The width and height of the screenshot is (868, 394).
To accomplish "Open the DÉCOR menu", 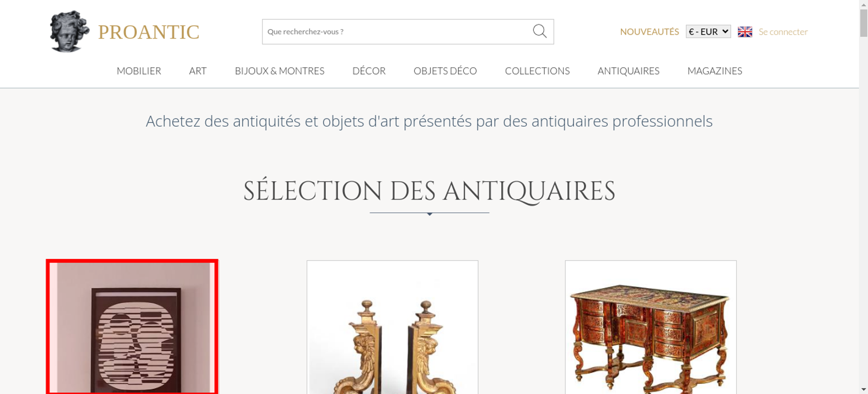I will (x=369, y=71).
